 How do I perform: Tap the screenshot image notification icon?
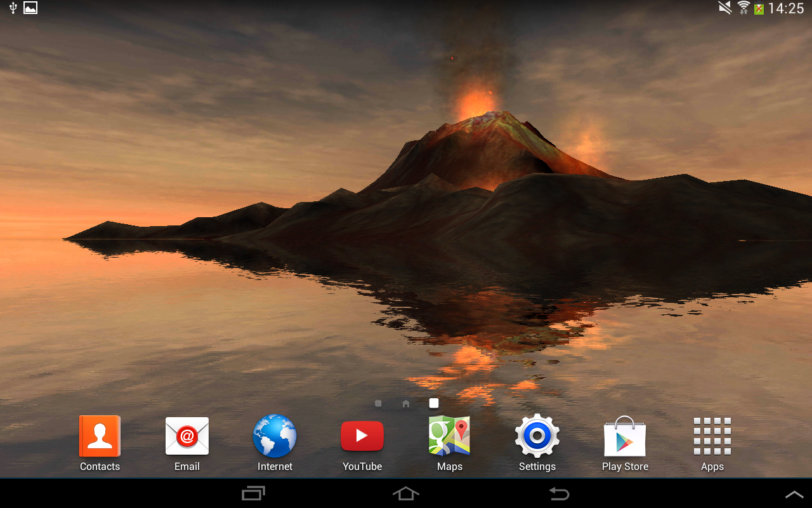(x=30, y=8)
